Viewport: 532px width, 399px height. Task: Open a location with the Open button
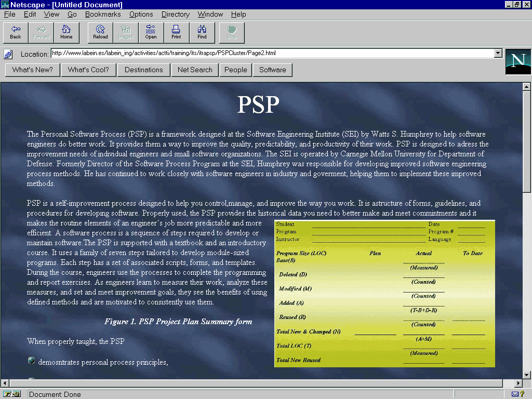point(151,33)
